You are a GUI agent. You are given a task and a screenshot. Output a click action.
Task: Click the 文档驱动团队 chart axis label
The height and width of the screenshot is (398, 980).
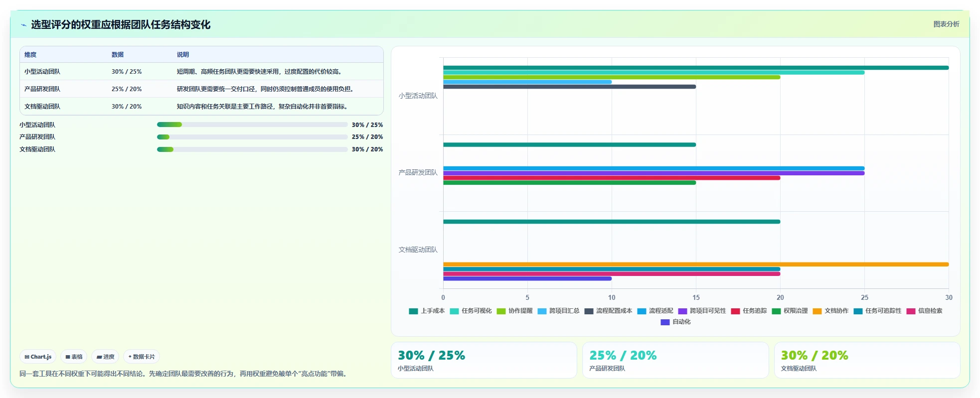418,250
